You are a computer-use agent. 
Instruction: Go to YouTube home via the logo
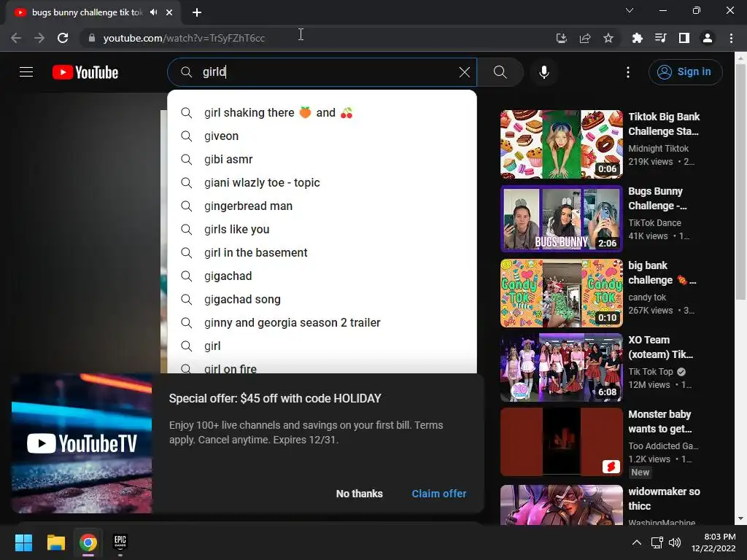(x=85, y=72)
